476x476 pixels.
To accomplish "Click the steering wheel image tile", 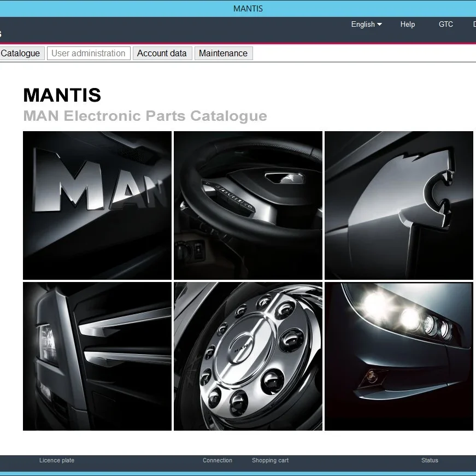I will point(248,204).
